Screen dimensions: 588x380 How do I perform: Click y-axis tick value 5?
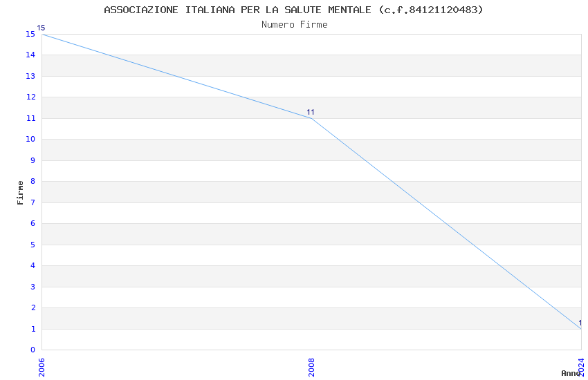(x=33, y=245)
